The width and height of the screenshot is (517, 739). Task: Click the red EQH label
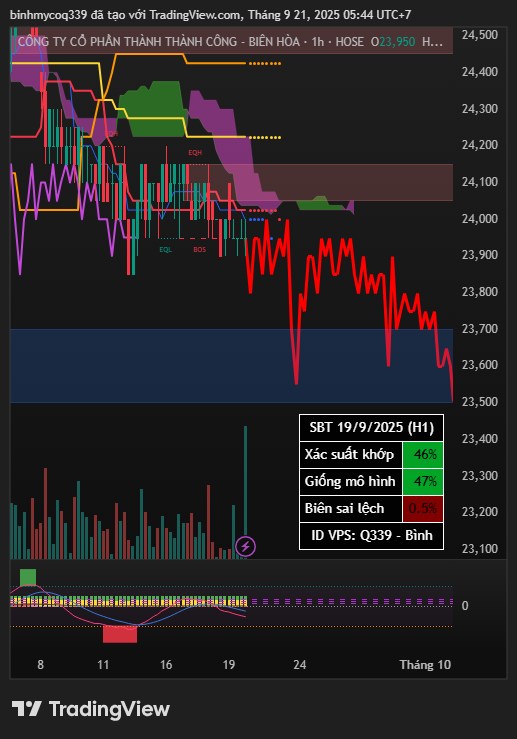(195, 153)
